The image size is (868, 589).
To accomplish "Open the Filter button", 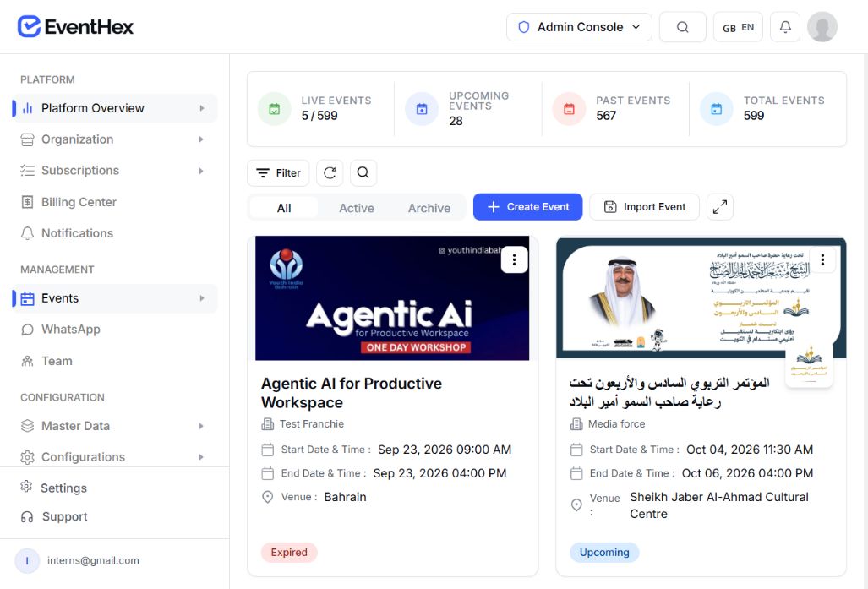I will coord(278,172).
